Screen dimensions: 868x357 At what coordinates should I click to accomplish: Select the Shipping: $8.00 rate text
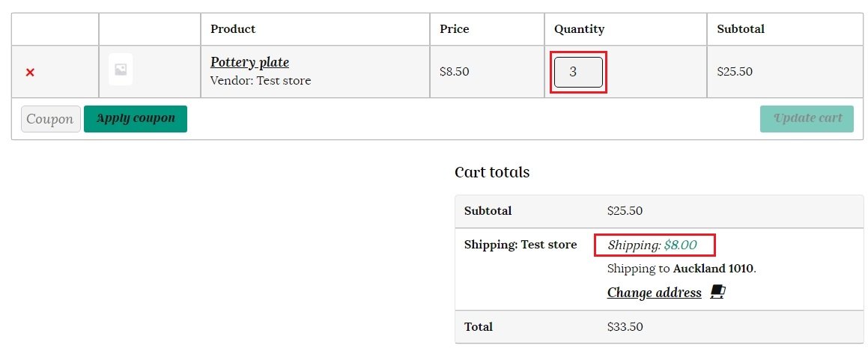(x=652, y=245)
